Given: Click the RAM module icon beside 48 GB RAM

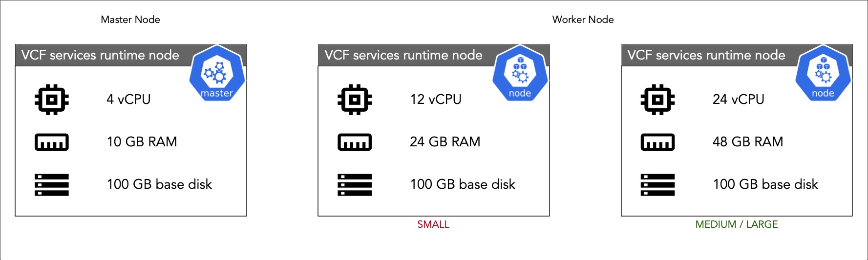Looking at the screenshot, I should point(657,142).
